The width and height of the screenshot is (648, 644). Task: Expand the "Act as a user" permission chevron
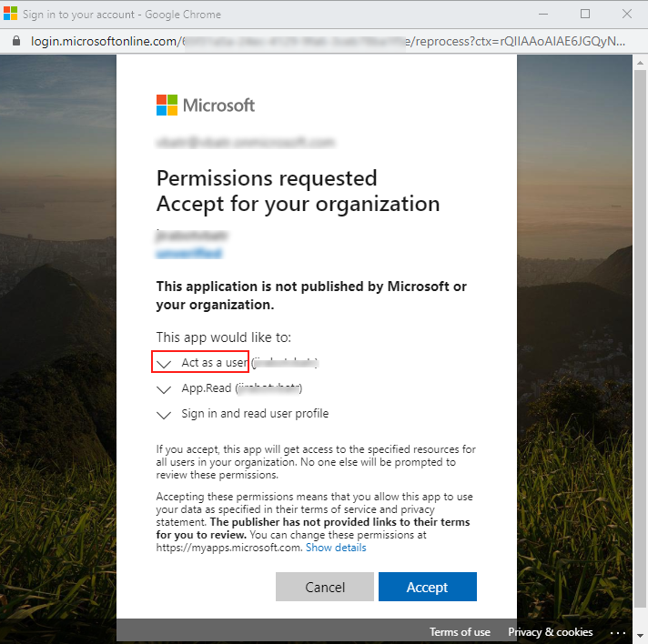164,364
